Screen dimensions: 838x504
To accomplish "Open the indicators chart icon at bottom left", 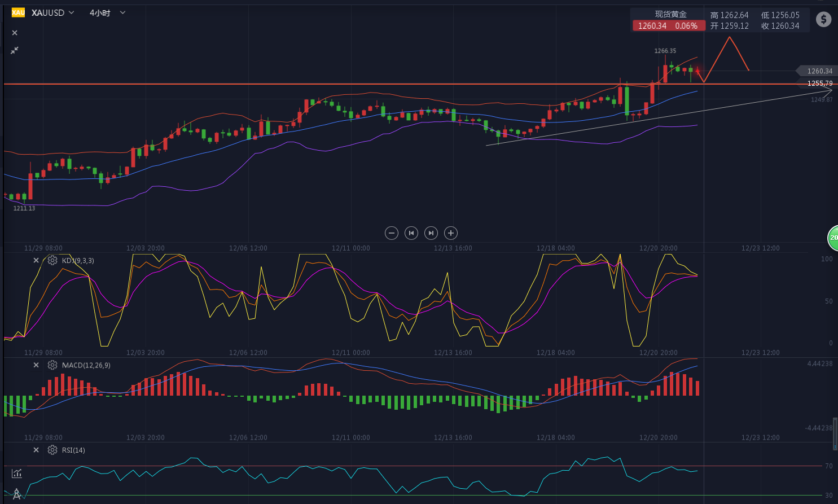I will coord(17,473).
